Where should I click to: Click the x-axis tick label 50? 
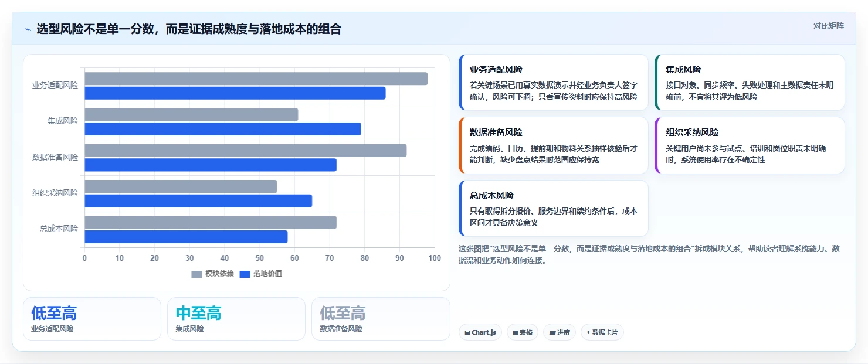coord(260,258)
